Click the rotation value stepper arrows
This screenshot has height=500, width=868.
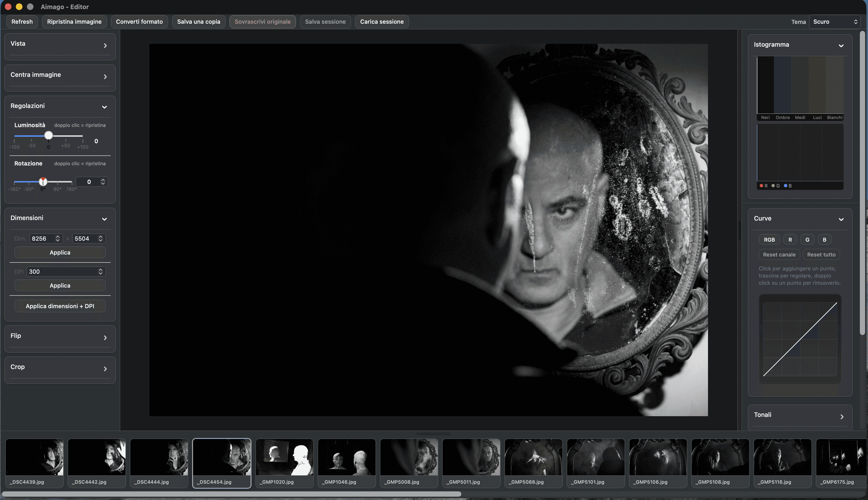click(x=103, y=182)
